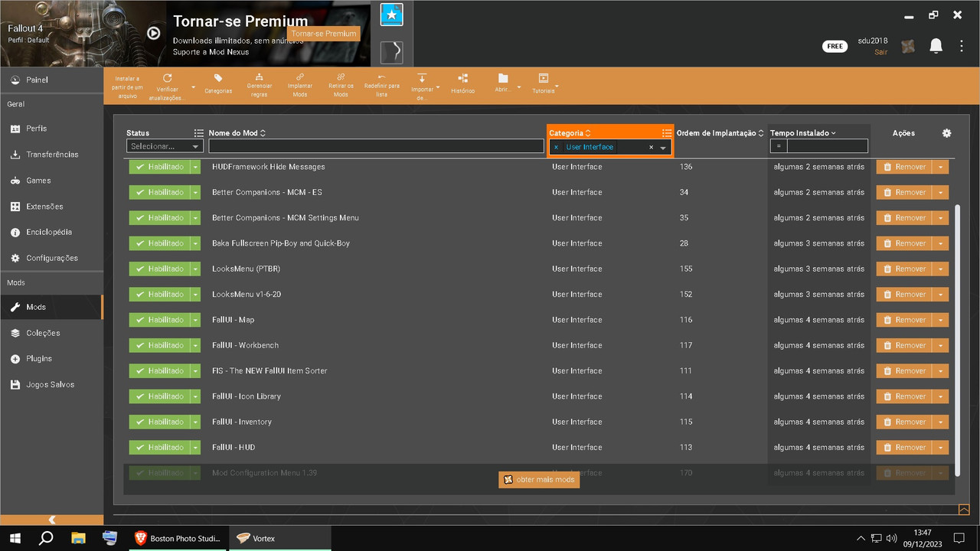Click the Perfis sidebar icon
Screen dimensions: 980x551
(15, 129)
